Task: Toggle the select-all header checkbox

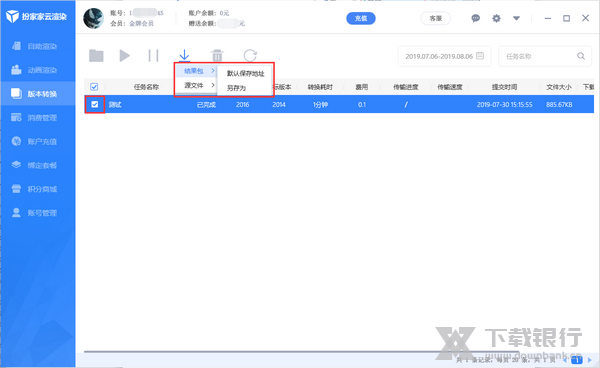Action: click(x=94, y=87)
